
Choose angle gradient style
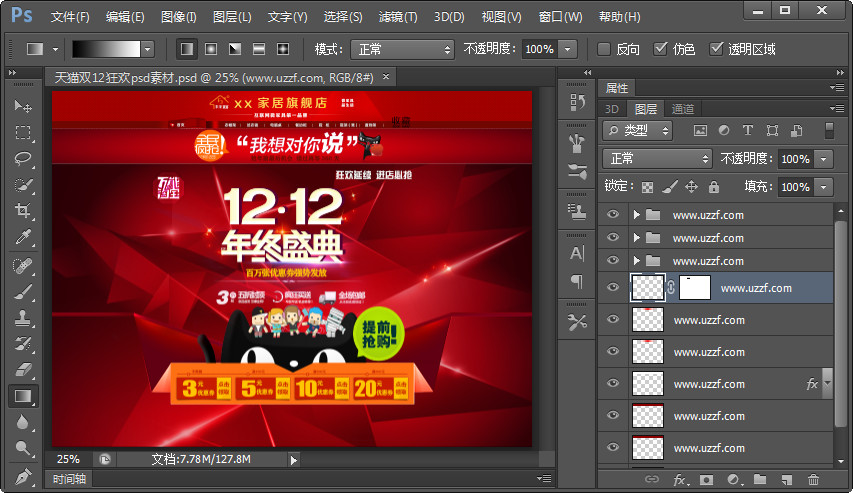pos(235,50)
